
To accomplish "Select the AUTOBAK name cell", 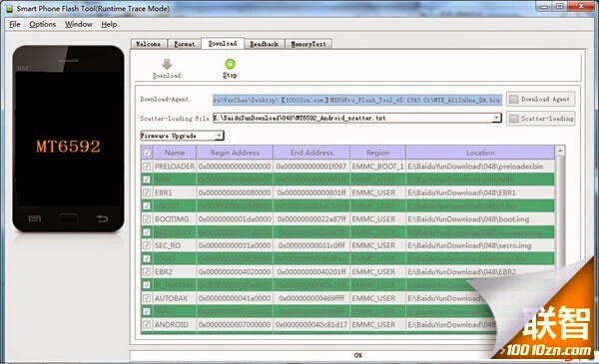I will (x=174, y=298).
